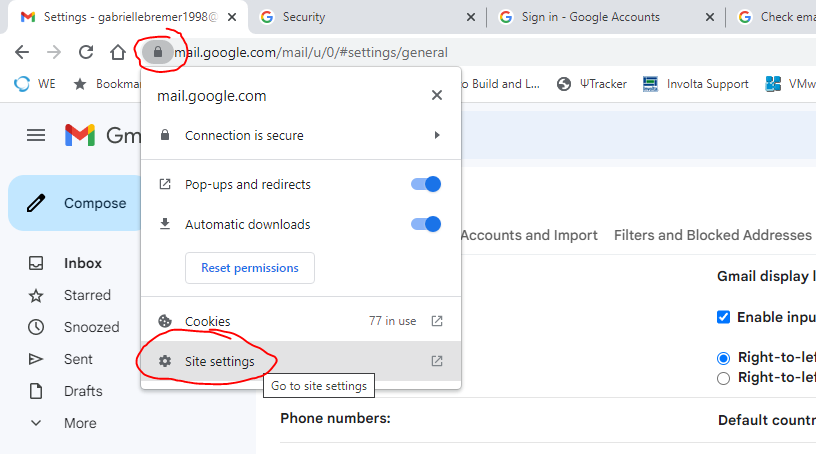Open the Snoozed mail folder

click(91, 327)
